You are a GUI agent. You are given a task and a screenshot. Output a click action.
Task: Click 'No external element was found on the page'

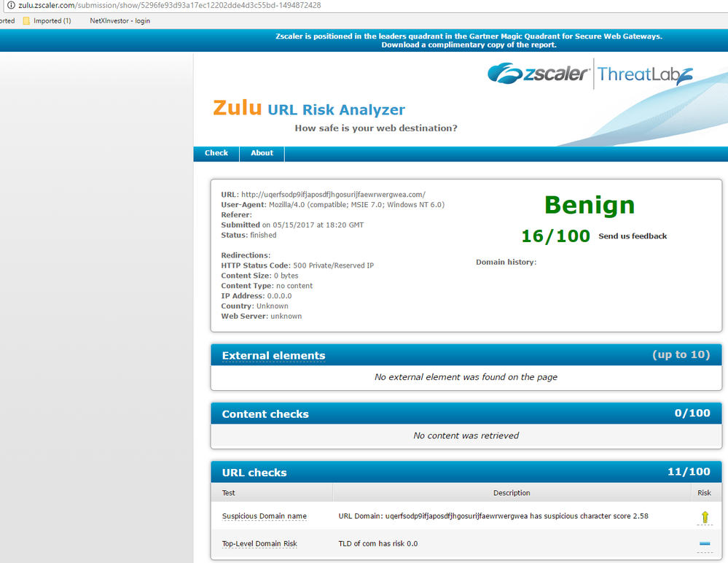[466, 377]
